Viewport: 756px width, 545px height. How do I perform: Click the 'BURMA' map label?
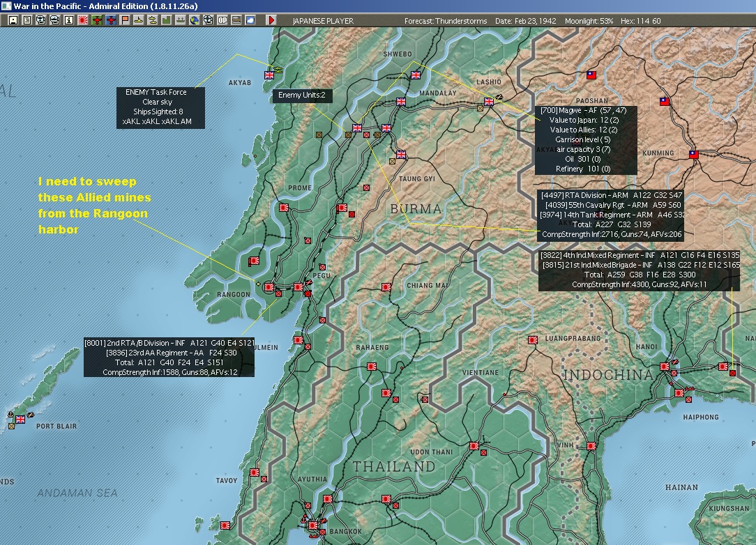pyautogui.click(x=416, y=209)
